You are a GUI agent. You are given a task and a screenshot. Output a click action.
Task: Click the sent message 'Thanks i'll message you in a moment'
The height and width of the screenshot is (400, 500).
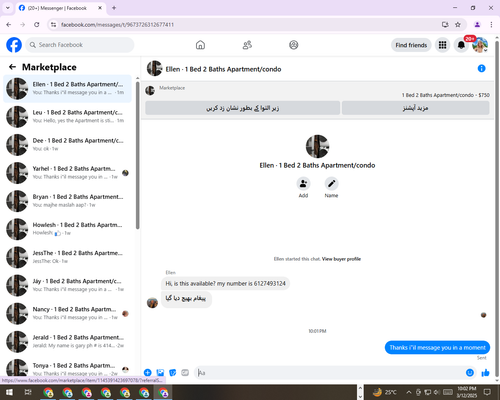point(437,348)
